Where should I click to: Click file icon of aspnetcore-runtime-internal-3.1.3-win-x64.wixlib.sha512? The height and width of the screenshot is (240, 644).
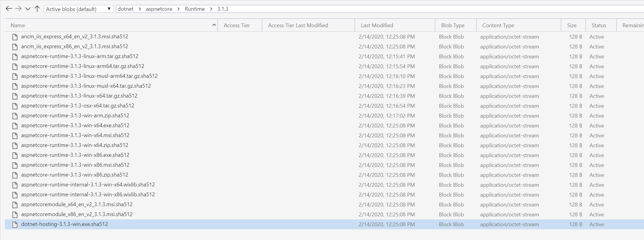click(x=15, y=185)
